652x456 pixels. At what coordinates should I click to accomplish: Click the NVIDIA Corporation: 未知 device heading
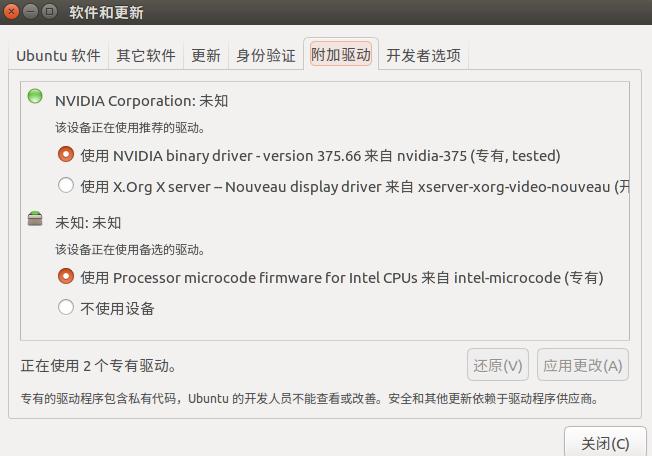[x=141, y=101]
